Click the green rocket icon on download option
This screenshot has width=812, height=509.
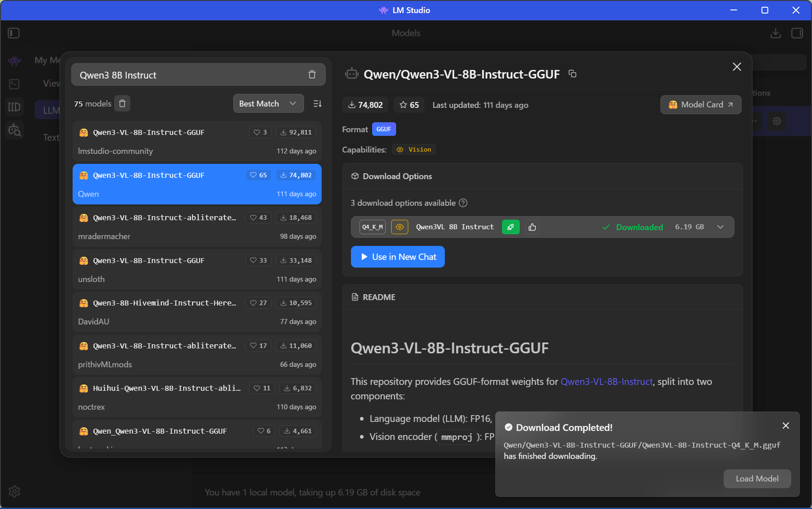click(x=511, y=227)
